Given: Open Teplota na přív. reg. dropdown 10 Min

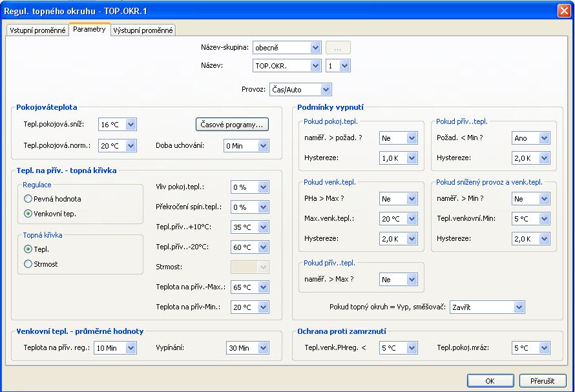Looking at the screenshot, I should pyautogui.click(x=115, y=348).
